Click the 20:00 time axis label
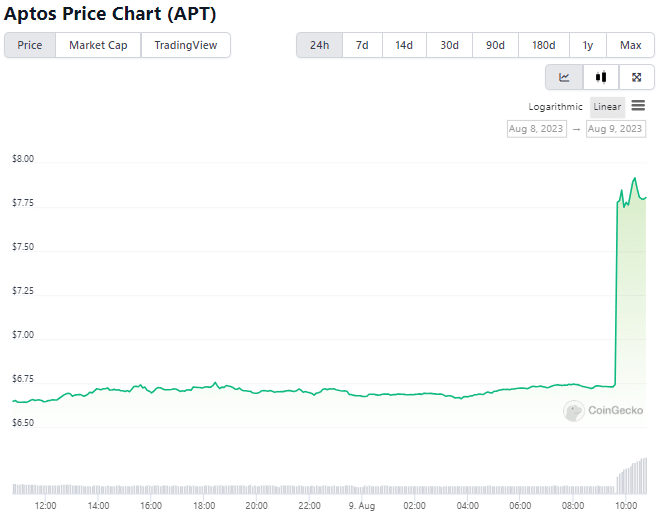Screen dimensions: 667x514 pyautogui.click(x=257, y=505)
